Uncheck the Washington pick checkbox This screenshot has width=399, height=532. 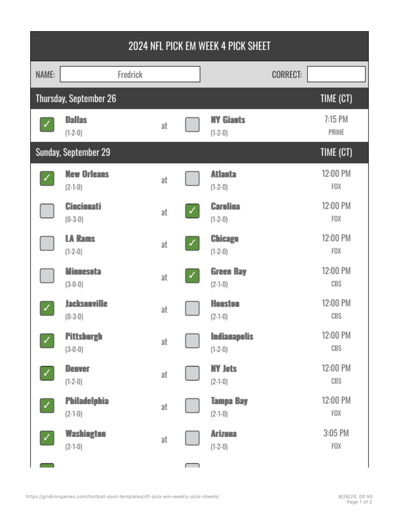(47, 438)
